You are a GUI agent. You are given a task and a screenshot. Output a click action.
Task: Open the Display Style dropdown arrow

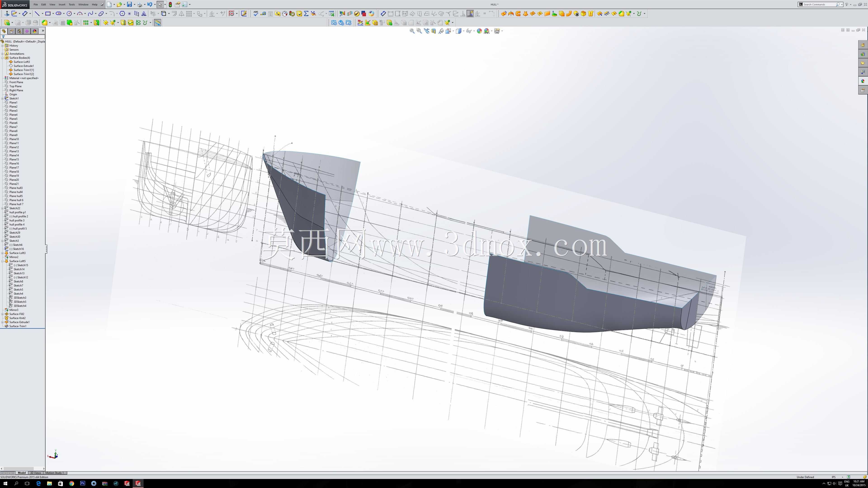click(463, 31)
